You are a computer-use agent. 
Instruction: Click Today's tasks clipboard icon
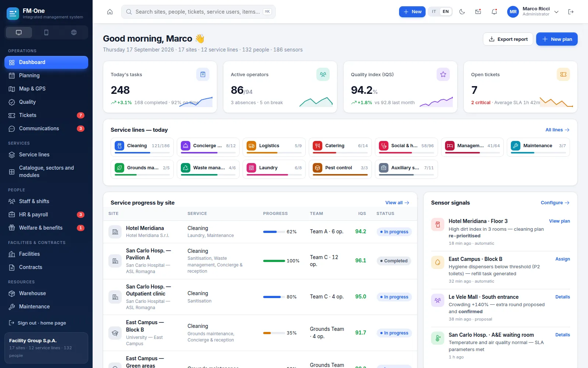[203, 74]
